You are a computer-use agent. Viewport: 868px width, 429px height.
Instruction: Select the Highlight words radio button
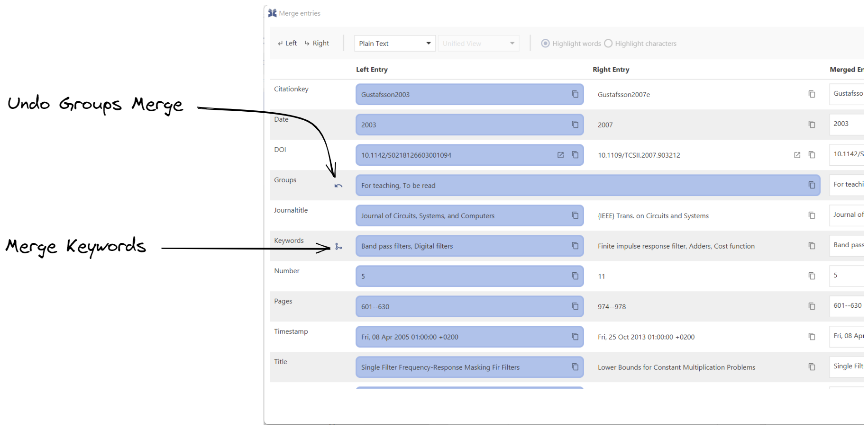(546, 44)
